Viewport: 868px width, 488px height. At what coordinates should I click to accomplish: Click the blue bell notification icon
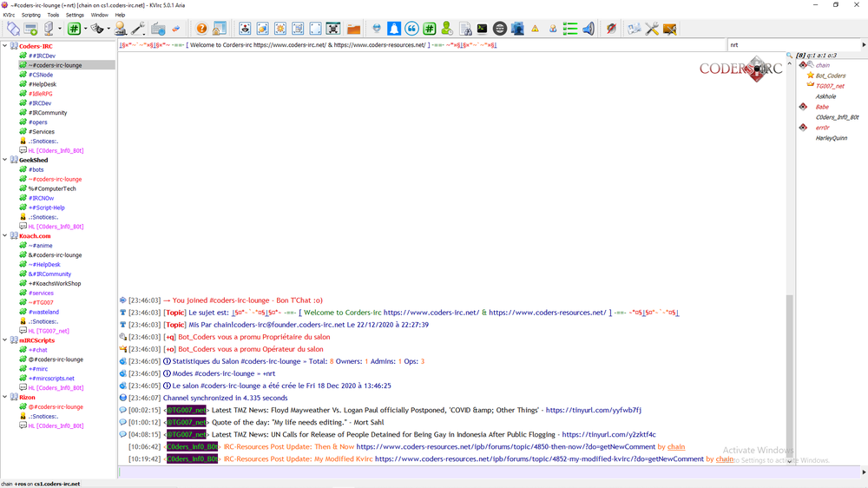(x=394, y=29)
